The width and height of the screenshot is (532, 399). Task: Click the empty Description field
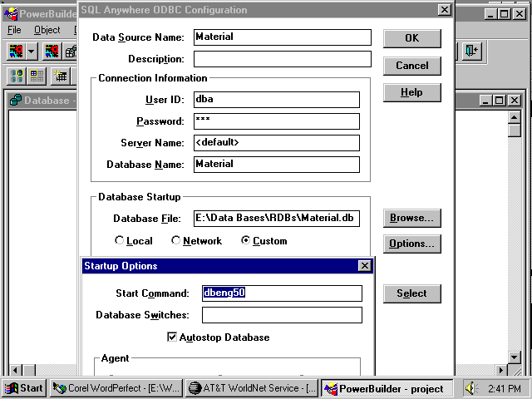point(283,59)
